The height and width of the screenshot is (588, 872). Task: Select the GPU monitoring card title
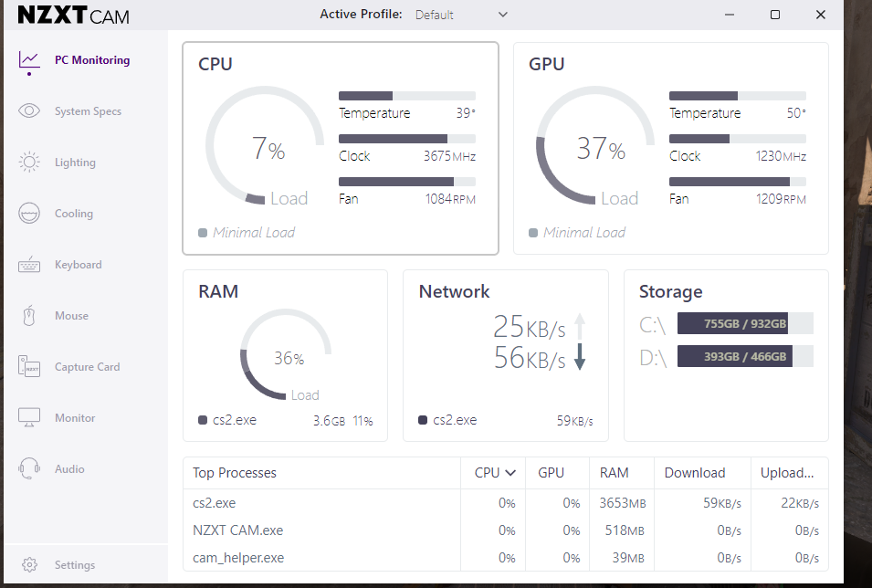tap(547, 64)
